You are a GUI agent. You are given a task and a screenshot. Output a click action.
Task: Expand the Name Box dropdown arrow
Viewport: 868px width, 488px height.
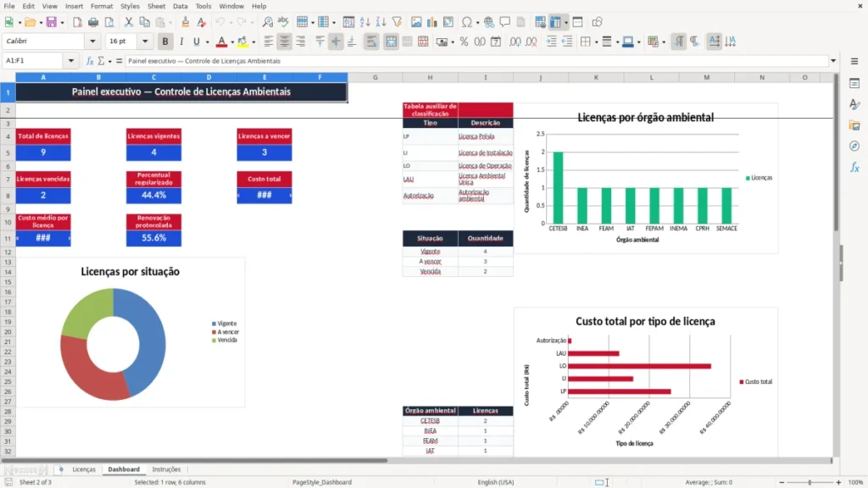point(71,61)
